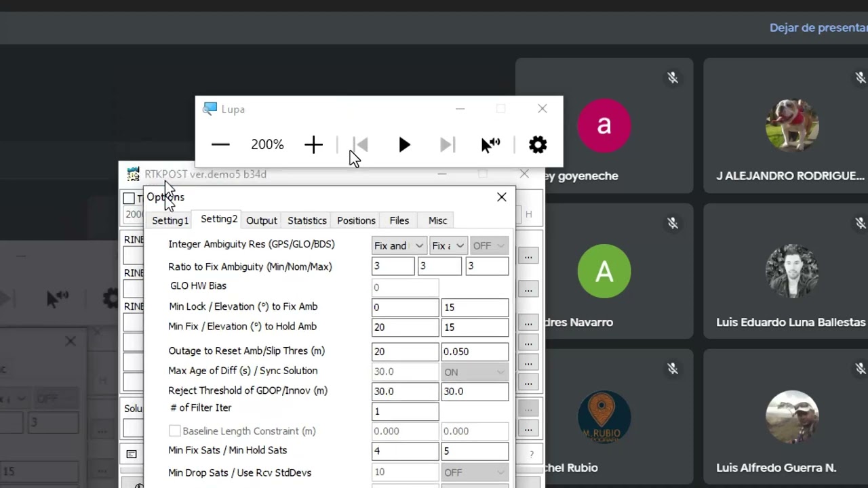Click muted mic on Luis Alfredo Guerra N. tile
This screenshot has width=868, height=488.
[861, 369]
